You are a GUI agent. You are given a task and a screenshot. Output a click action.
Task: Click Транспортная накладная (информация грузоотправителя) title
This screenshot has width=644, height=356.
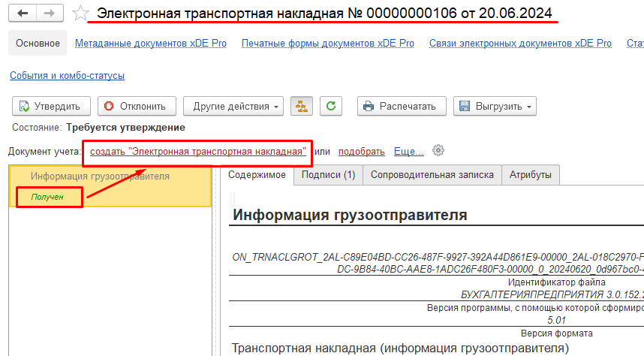coord(401,348)
